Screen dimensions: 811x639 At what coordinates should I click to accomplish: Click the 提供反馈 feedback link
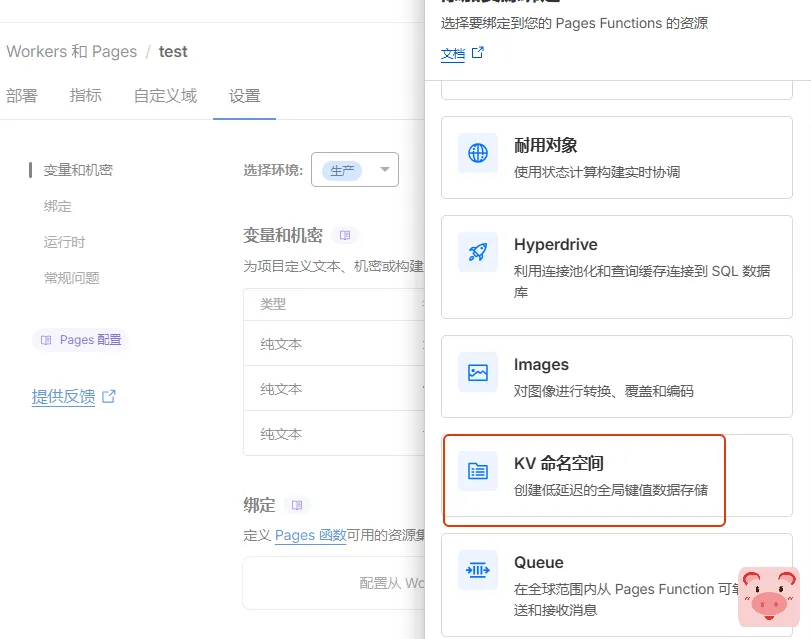coord(64,397)
